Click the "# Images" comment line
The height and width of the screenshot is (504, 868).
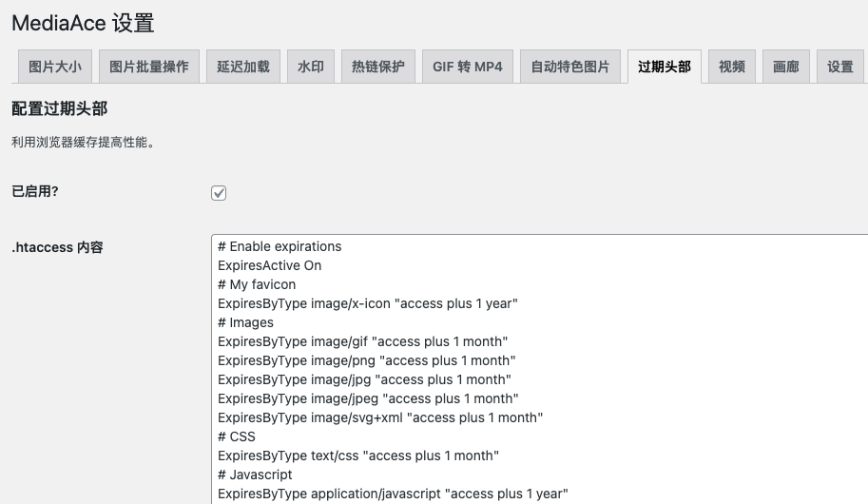point(246,322)
